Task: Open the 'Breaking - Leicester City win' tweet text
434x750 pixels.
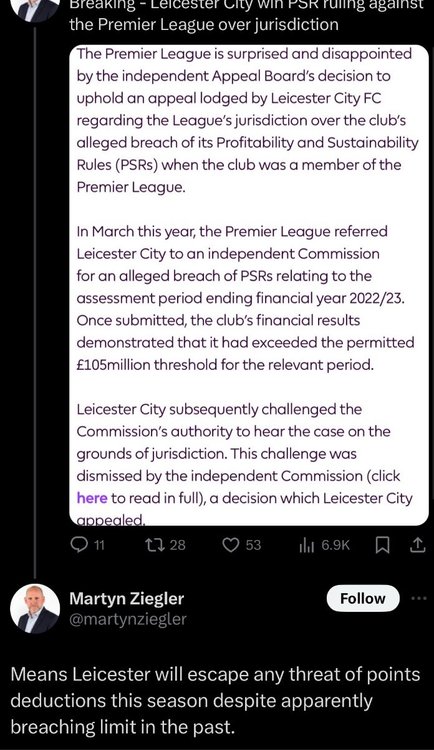Action: (246, 15)
